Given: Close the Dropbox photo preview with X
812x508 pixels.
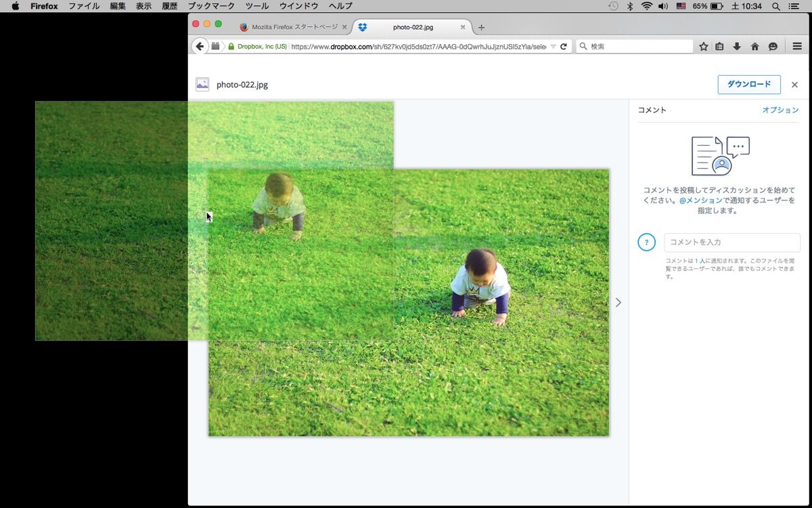Looking at the screenshot, I should coord(794,85).
